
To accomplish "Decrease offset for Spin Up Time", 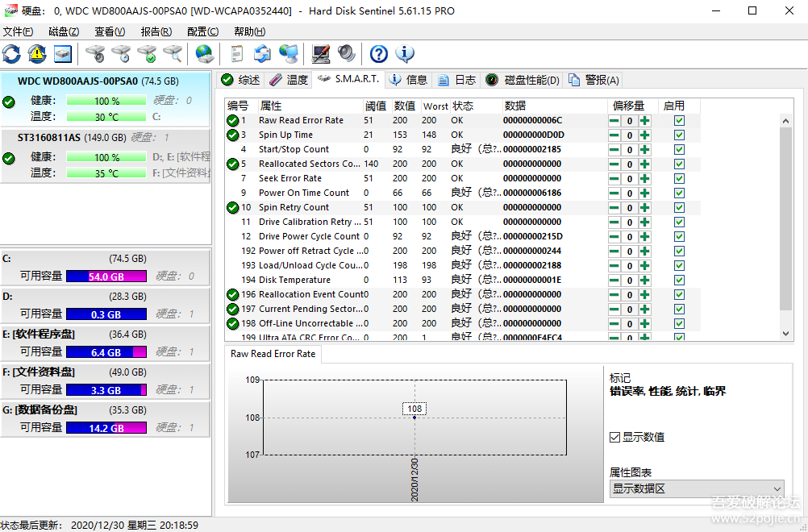I will tap(614, 135).
